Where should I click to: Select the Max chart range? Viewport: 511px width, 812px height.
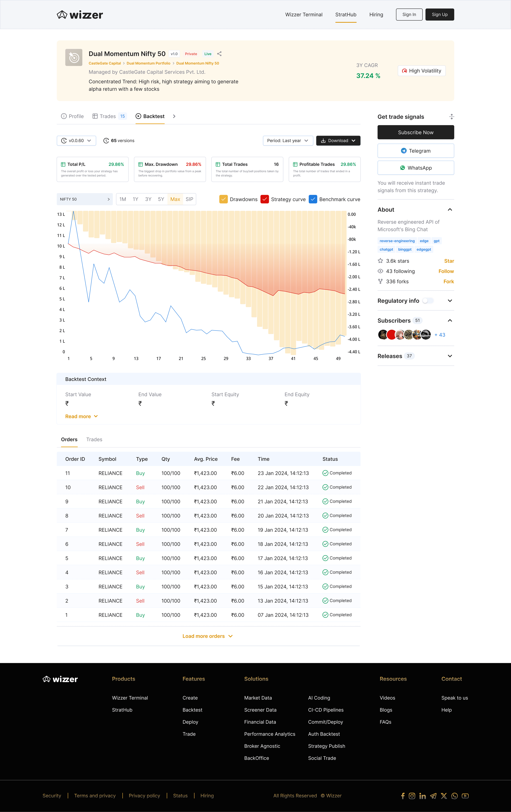click(x=175, y=199)
